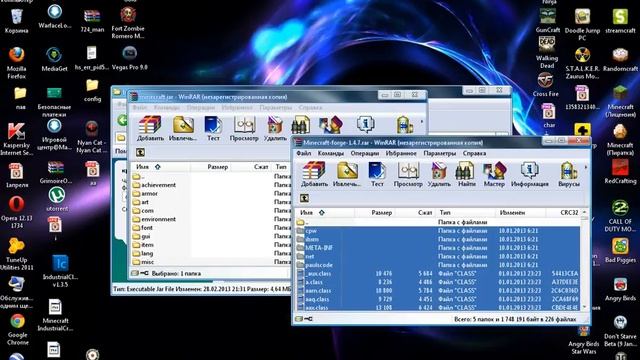Viewport: 640px width, 360px height.
Task: Open GunCraft desktop shortcut
Action: point(548,21)
